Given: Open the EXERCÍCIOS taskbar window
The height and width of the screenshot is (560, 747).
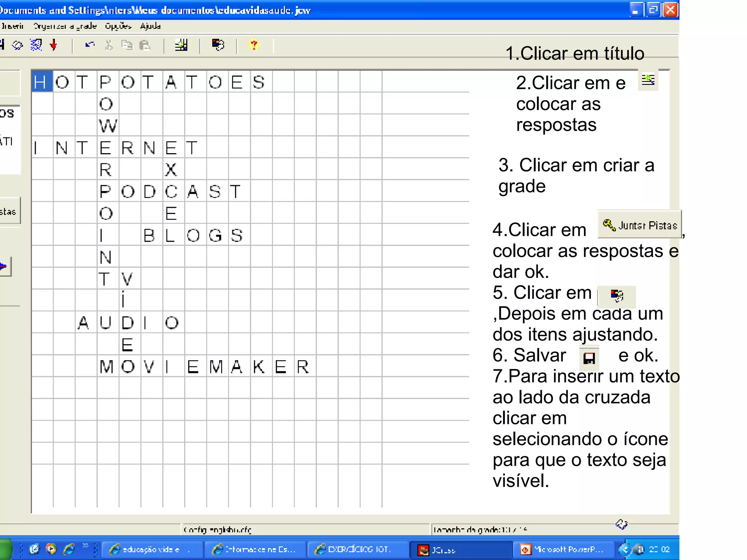Looking at the screenshot, I should [358, 549].
